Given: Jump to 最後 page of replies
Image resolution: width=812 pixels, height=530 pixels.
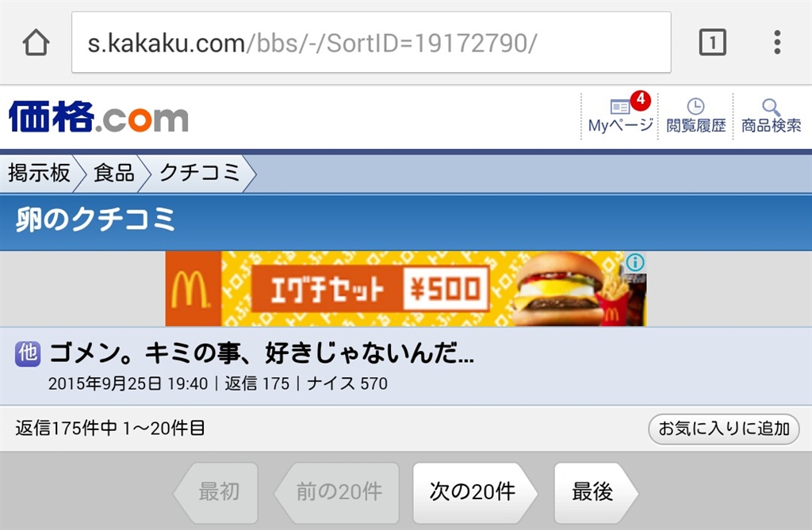Looking at the screenshot, I should point(593,492).
